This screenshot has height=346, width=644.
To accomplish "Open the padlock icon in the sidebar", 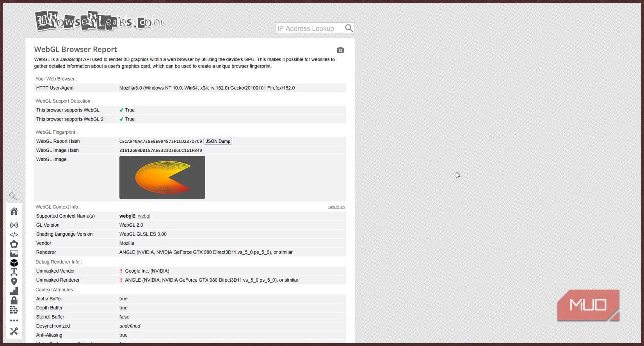I will coord(14,300).
